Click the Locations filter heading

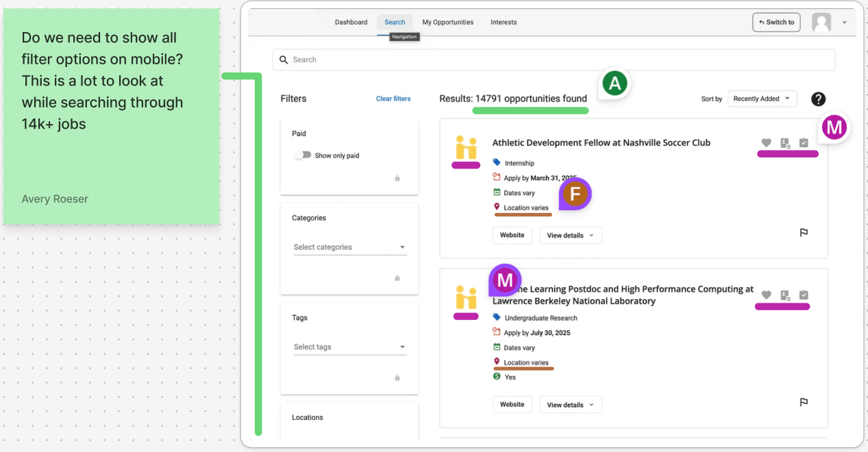click(307, 417)
